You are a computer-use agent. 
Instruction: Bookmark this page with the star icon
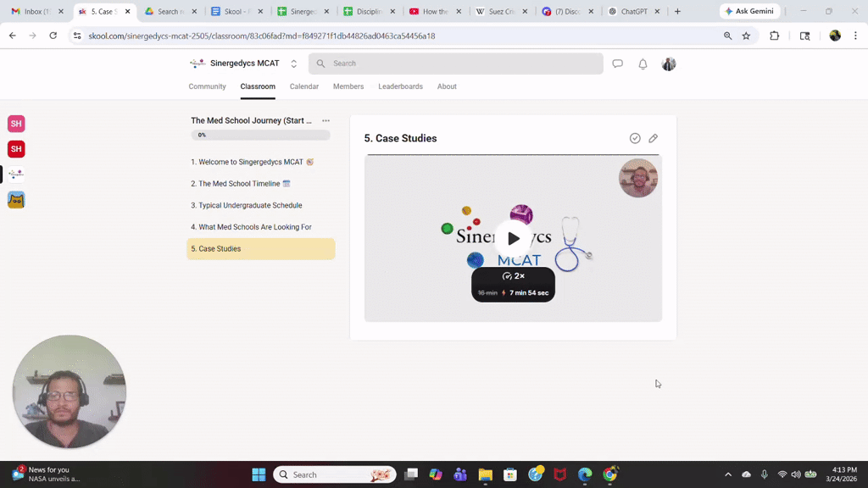point(746,36)
